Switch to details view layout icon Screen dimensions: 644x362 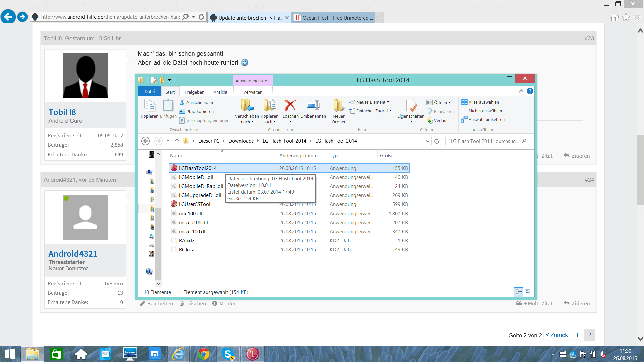pyautogui.click(x=519, y=292)
